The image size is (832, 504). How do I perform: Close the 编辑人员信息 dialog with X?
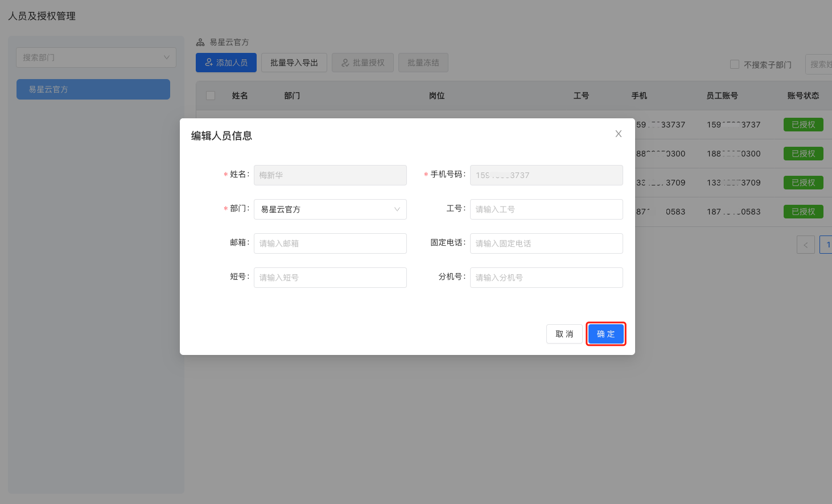[x=619, y=134]
